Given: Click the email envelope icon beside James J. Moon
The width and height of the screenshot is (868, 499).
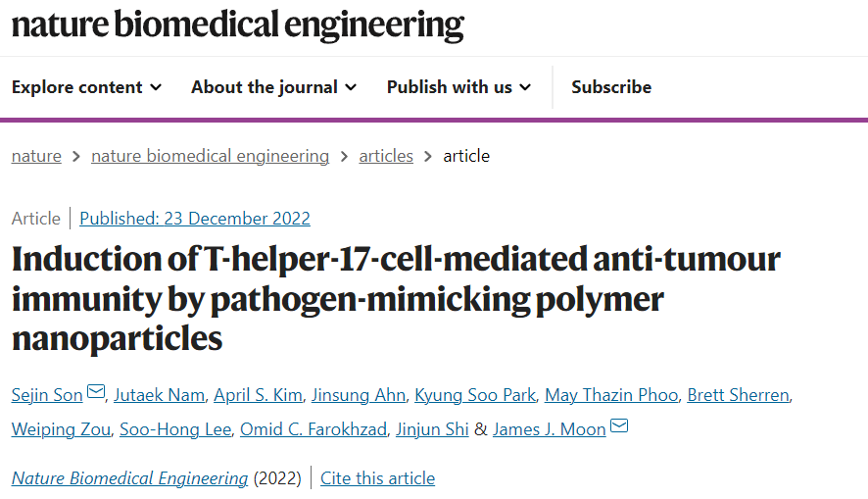Looking at the screenshot, I should (619, 425).
